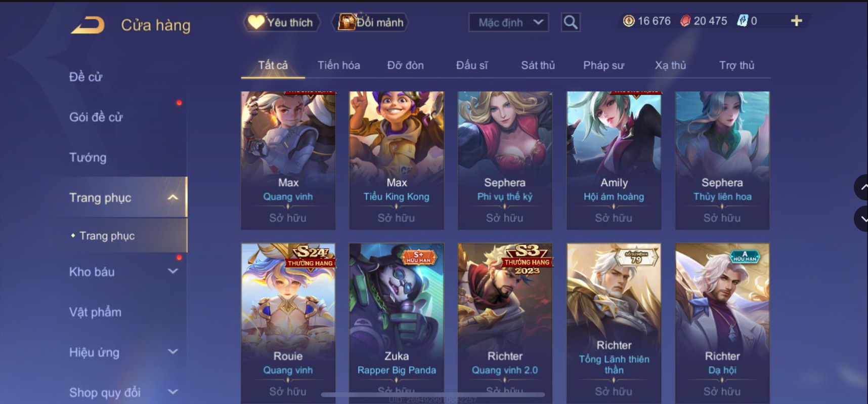Tap the red ruby currency icon
This screenshot has height=404, width=868.
[x=685, y=21]
